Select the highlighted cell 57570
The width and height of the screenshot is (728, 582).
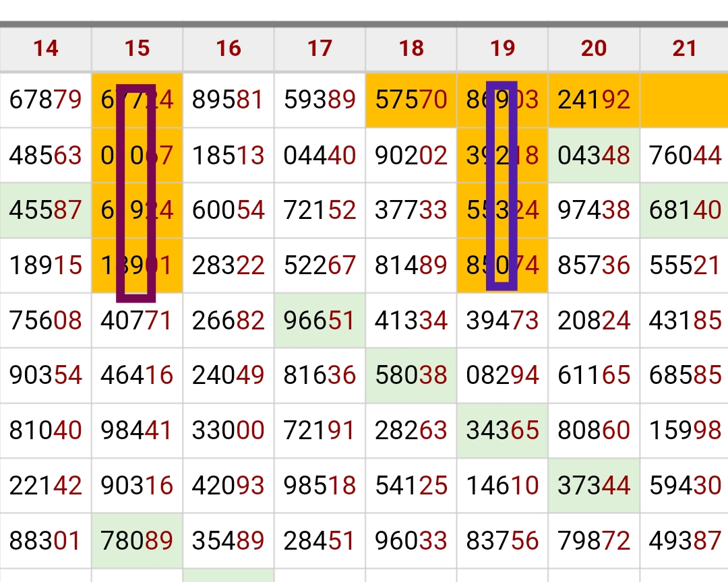click(x=411, y=100)
